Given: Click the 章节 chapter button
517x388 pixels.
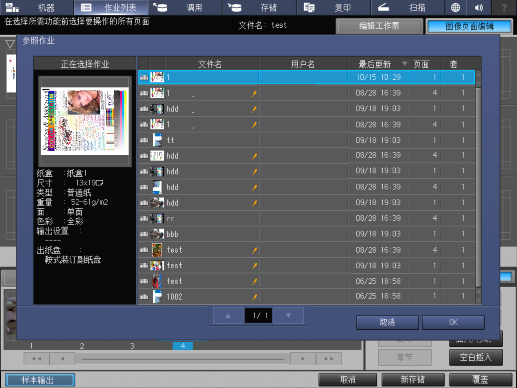Looking at the screenshot, I should tap(405, 357).
